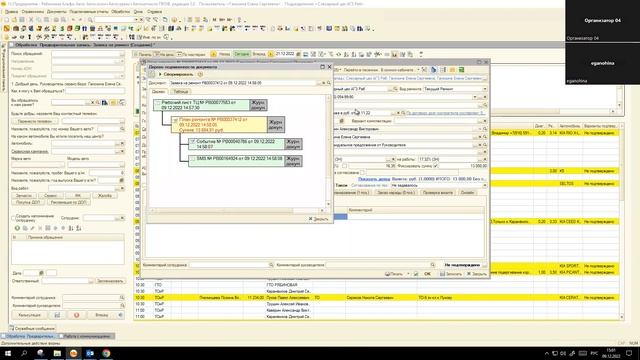The width and height of the screenshot is (640, 360).
Task: Switch to the Таблица tab
Action: pos(180,91)
